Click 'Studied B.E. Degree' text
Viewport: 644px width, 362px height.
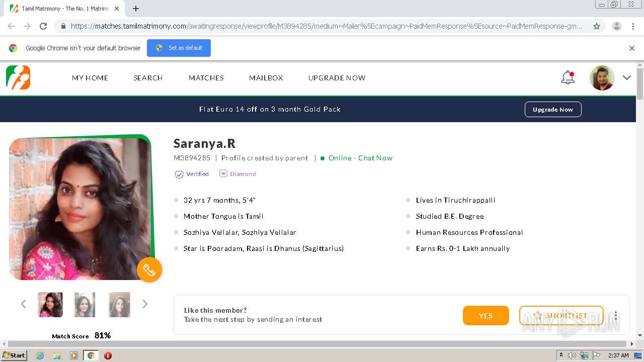pyautogui.click(x=450, y=216)
